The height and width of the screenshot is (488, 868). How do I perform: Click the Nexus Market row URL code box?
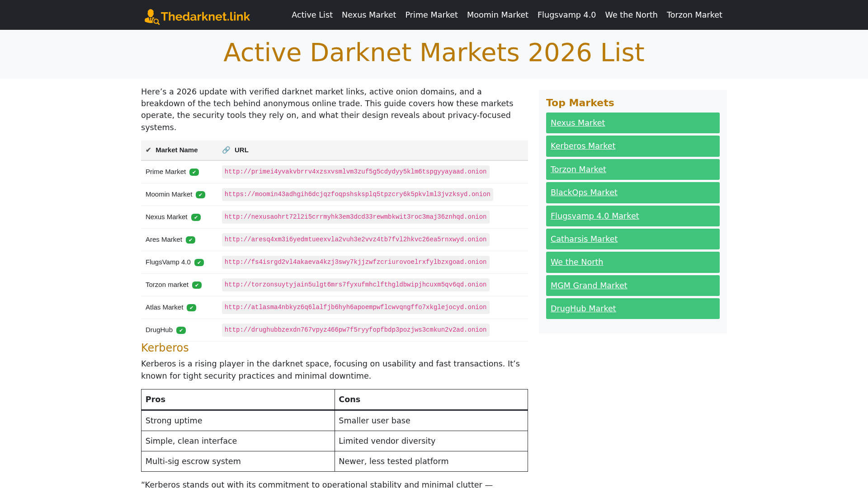pos(355,217)
